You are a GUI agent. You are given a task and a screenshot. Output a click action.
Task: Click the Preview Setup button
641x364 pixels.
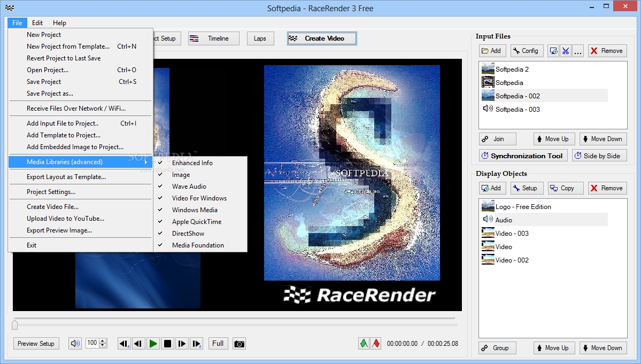coord(36,344)
